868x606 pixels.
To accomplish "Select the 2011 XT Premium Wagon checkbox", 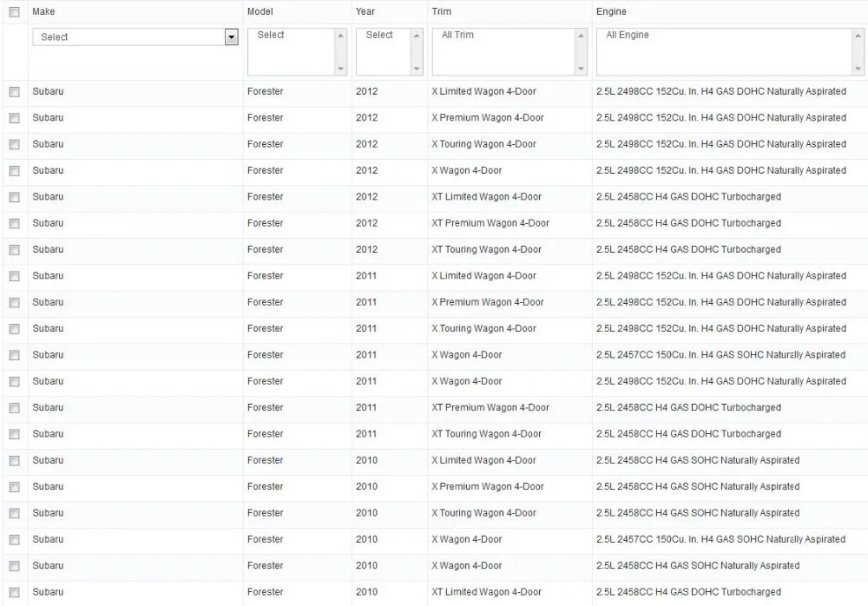I will pos(15,408).
